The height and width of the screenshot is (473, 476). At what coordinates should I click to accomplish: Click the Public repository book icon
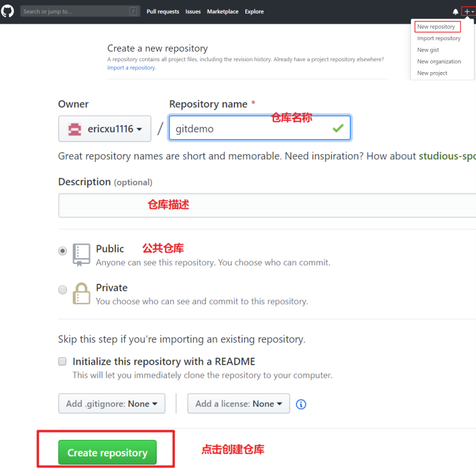pyautogui.click(x=82, y=255)
